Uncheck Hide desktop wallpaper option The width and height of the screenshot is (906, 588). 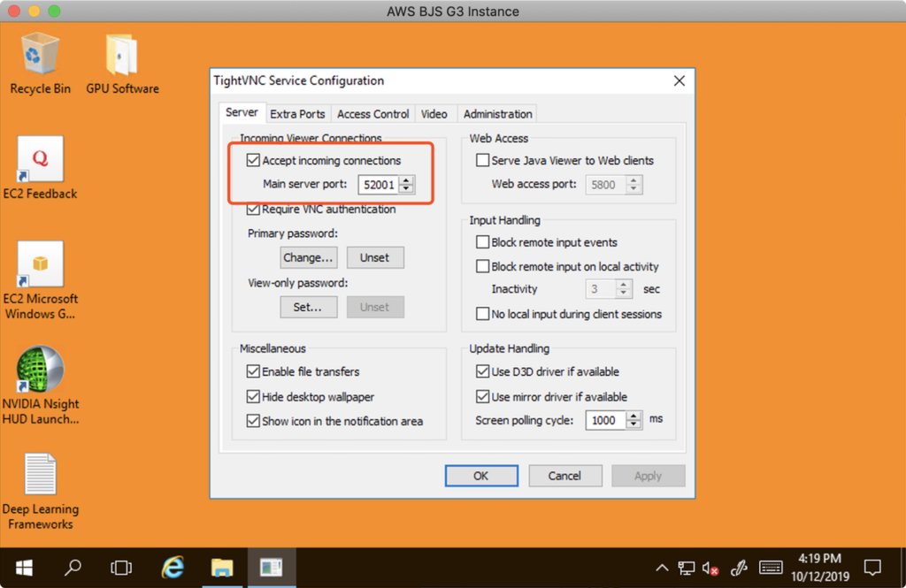[254, 397]
